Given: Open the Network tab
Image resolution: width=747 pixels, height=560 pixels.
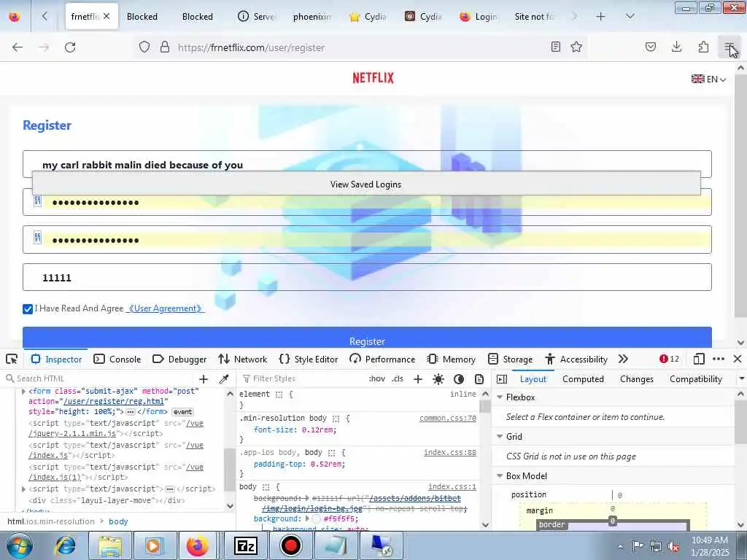Looking at the screenshot, I should pyautogui.click(x=242, y=359).
